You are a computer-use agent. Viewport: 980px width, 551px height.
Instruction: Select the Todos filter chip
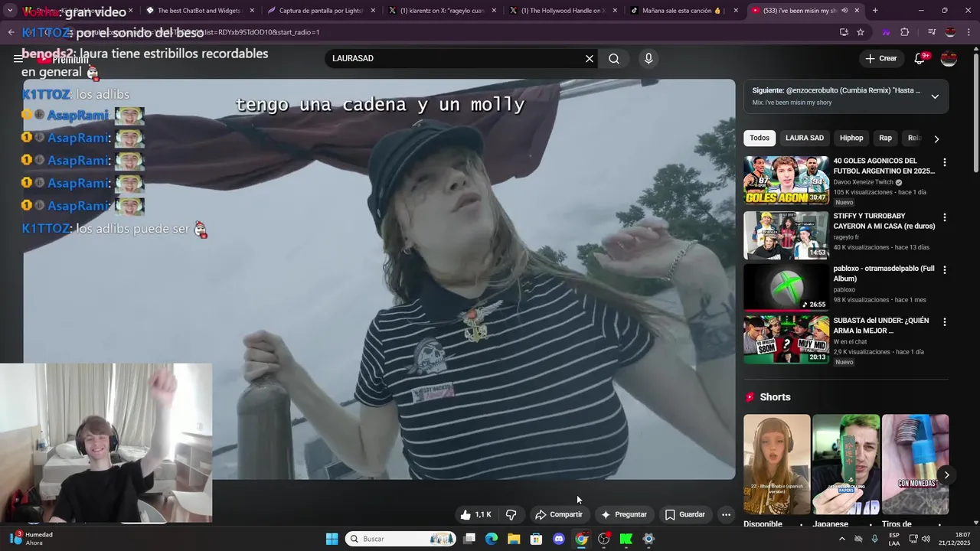click(x=759, y=139)
